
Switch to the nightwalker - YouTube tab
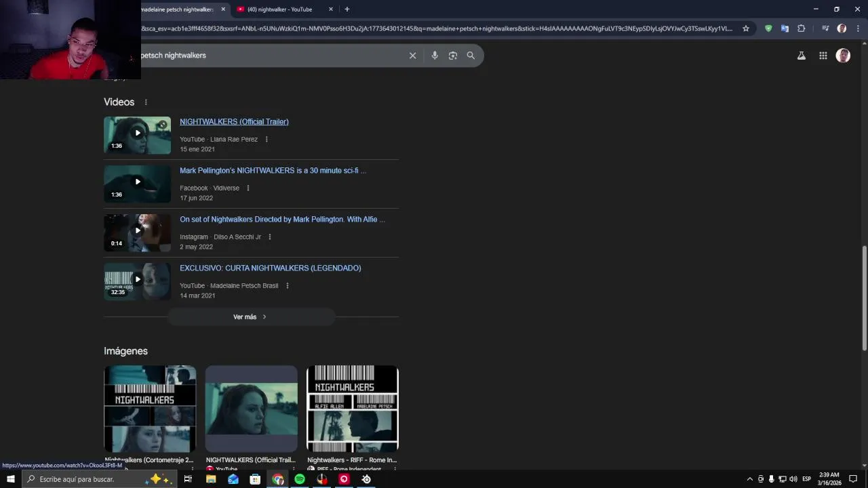[285, 9]
